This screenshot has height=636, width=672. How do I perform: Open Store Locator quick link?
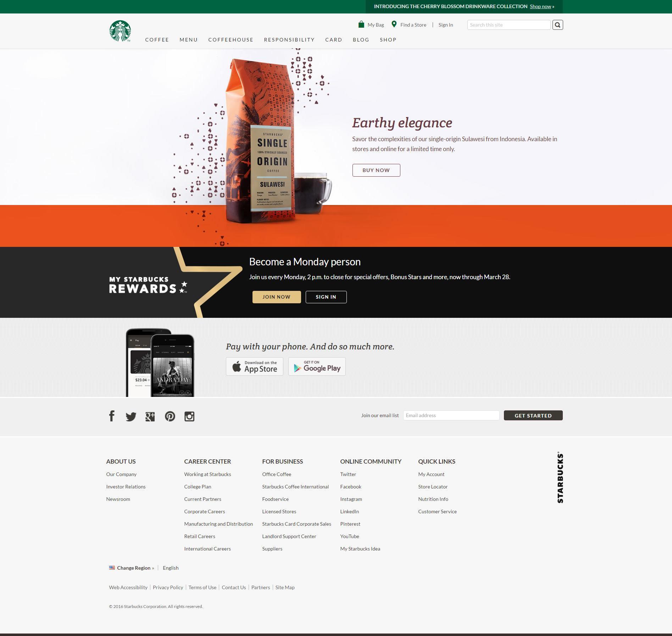coord(433,487)
